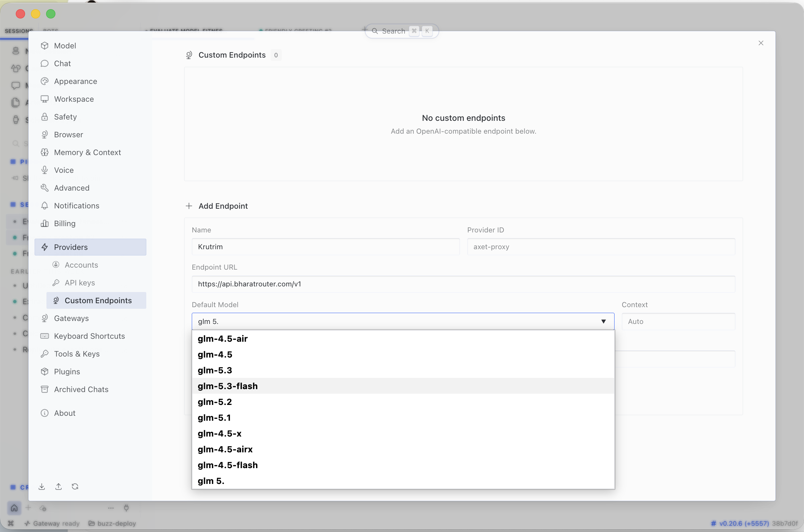Choose glm-5.2 from the model list
This screenshot has width=804, height=532.
pos(403,402)
